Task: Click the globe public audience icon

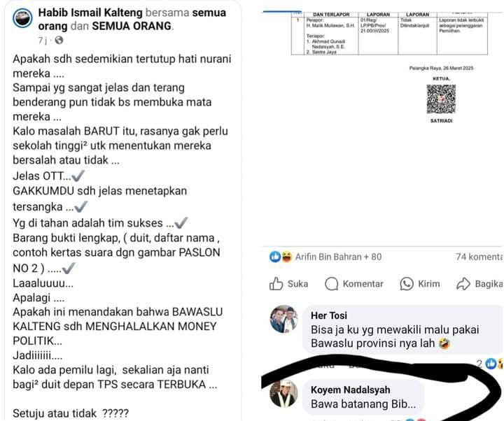Action: [x=59, y=40]
